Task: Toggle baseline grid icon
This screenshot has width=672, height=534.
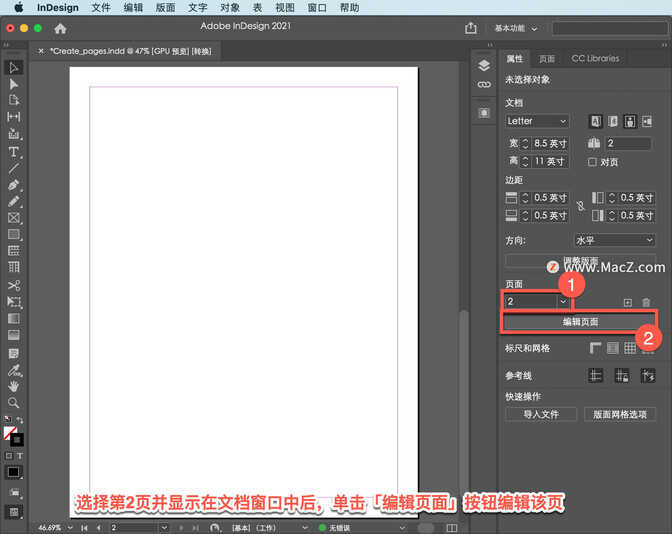Action: [613, 348]
